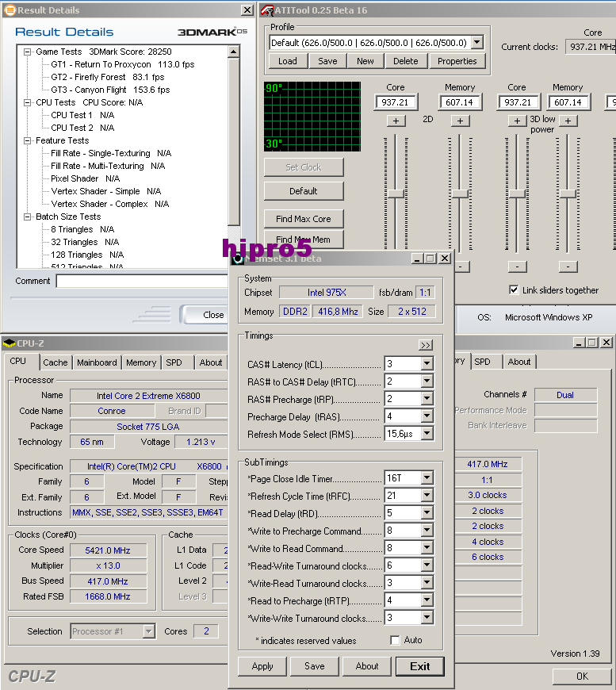Click the minus button below the 3D Memory slider
Image resolution: width=616 pixels, height=690 pixels.
point(568,266)
